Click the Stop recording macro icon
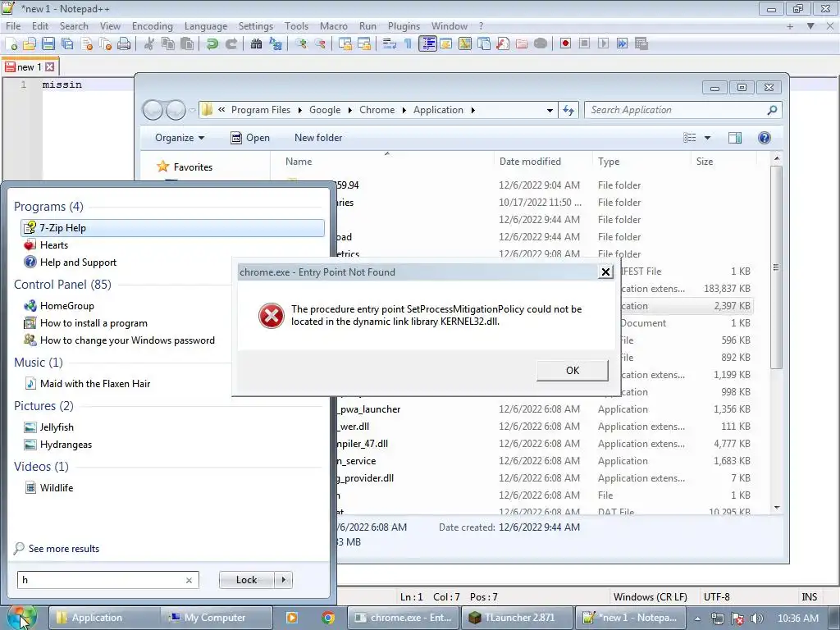 click(x=584, y=43)
